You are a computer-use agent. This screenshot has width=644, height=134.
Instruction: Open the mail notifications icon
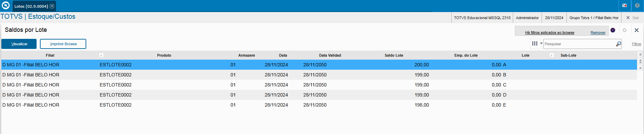point(625,6)
